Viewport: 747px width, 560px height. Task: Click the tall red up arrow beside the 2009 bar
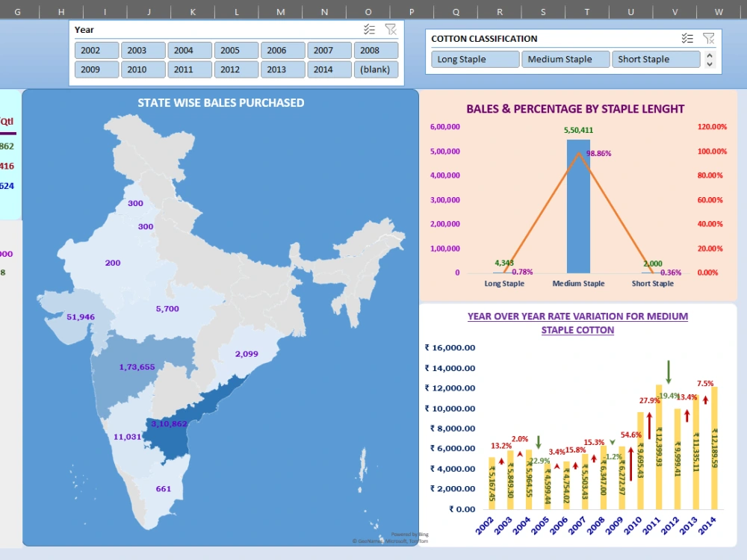[x=631, y=464]
